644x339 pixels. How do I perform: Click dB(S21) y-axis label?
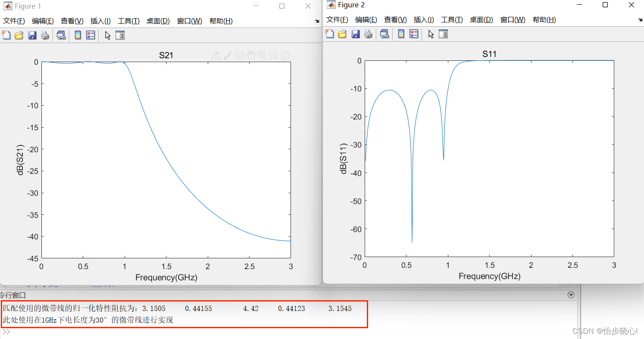(20, 160)
